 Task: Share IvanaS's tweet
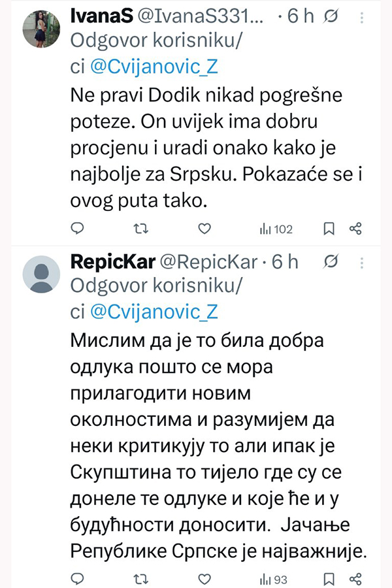pos(356,229)
